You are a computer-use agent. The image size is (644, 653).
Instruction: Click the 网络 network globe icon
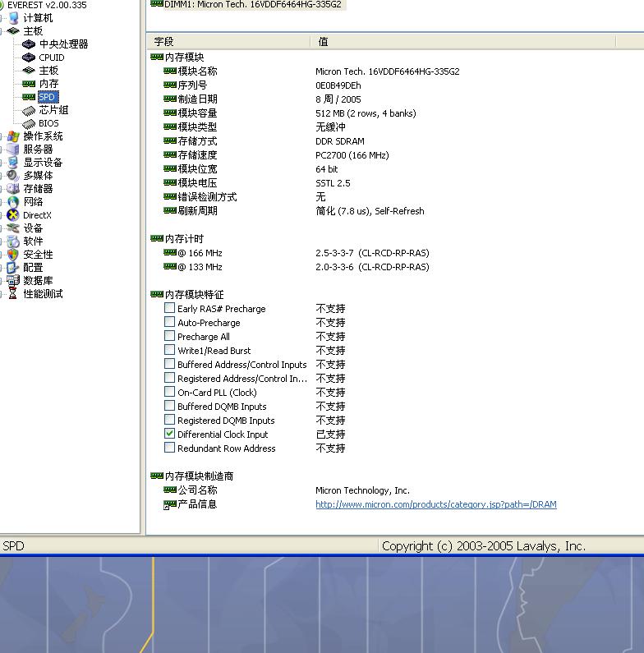pyautogui.click(x=13, y=202)
